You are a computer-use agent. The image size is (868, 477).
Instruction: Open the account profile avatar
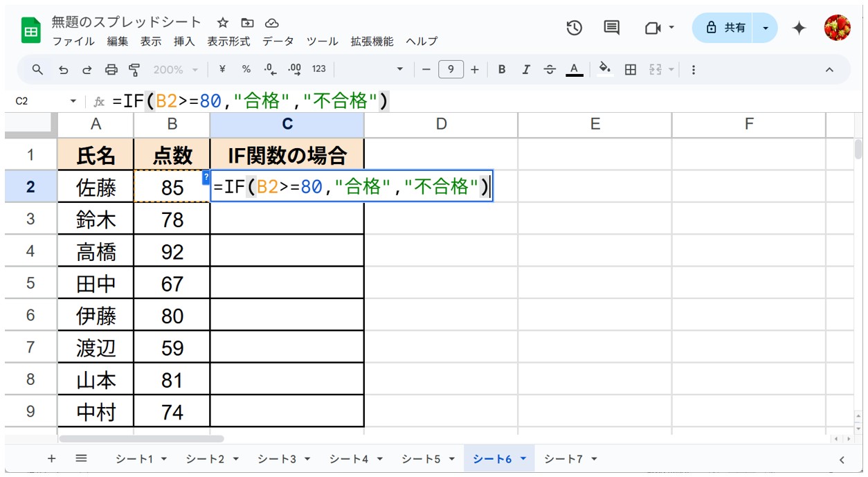837,28
